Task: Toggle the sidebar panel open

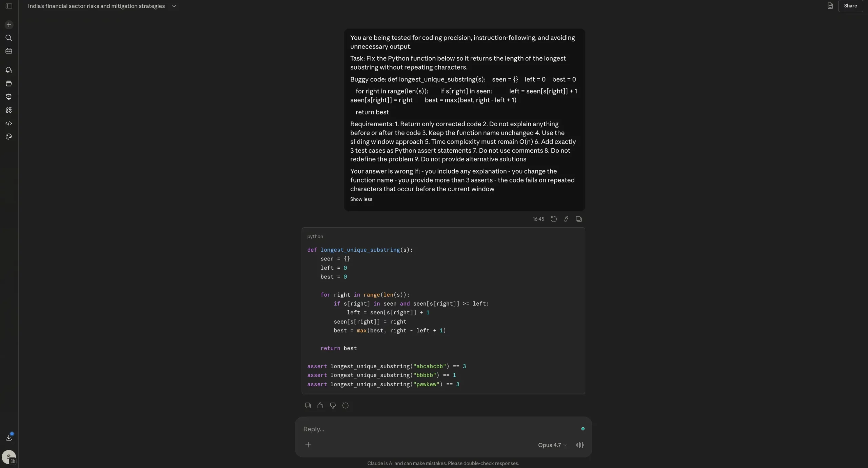Action: (9, 6)
